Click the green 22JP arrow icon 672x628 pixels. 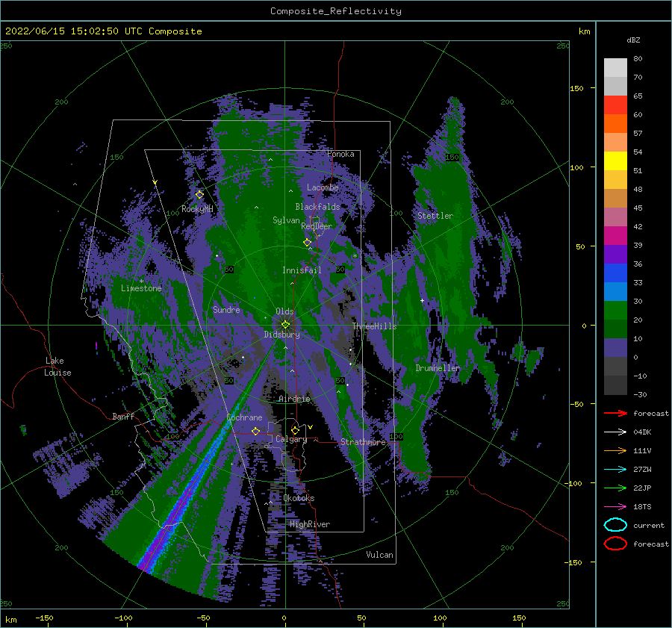pos(615,488)
